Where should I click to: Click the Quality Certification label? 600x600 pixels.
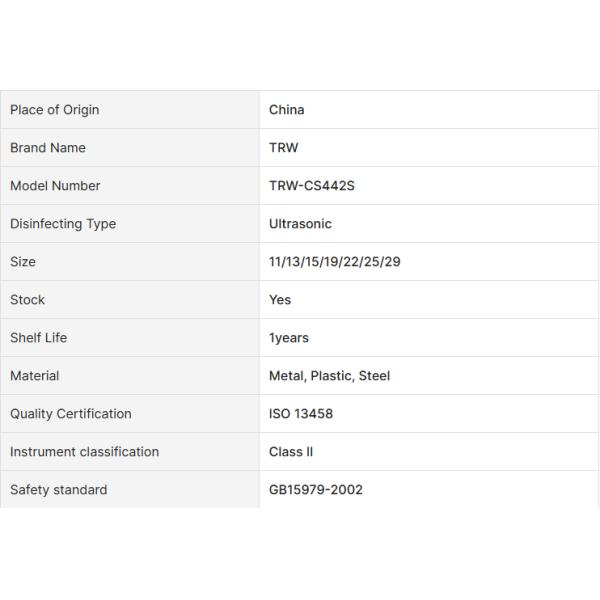(71, 414)
